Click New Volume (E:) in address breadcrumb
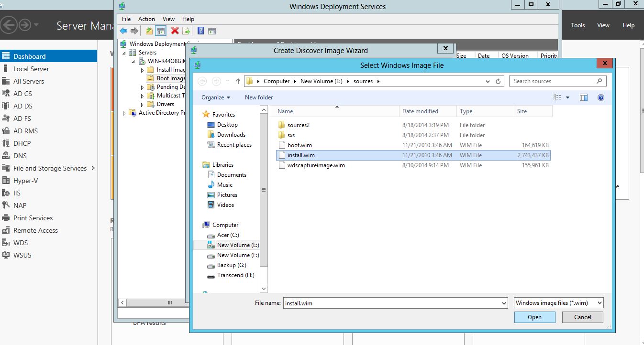Screen dimensions: 644x345 [x=321, y=81]
